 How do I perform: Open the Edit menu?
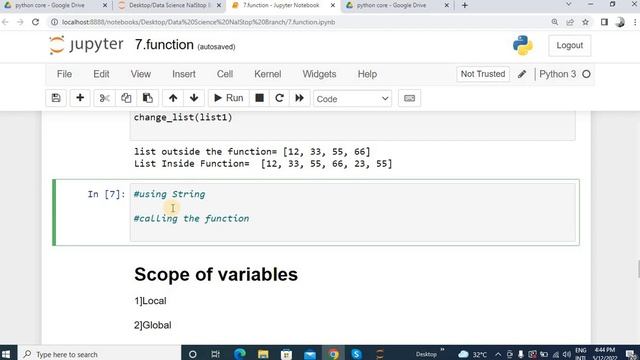click(101, 74)
